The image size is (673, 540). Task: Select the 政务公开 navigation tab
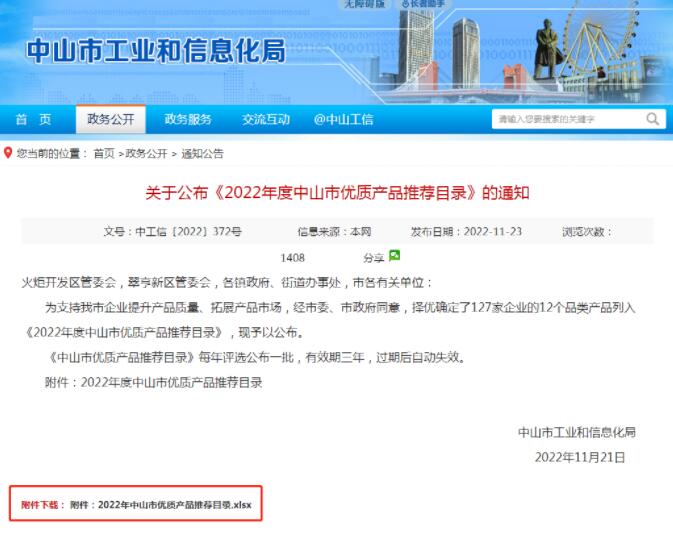click(110, 120)
